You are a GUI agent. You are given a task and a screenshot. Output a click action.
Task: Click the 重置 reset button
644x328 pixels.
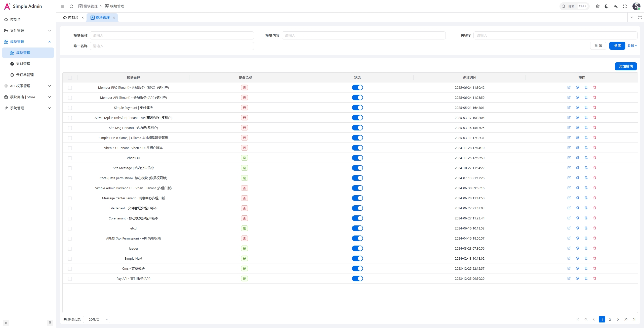coord(598,46)
